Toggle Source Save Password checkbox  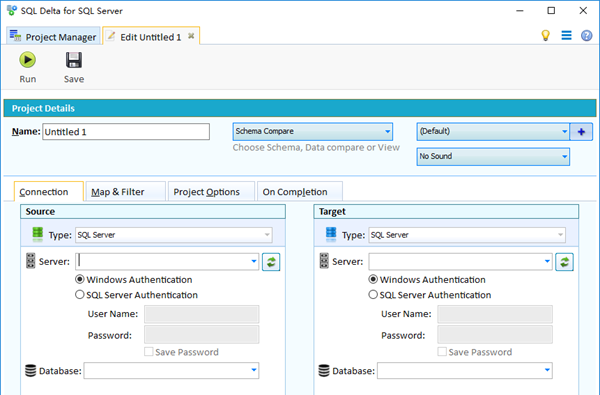pyautogui.click(x=148, y=352)
